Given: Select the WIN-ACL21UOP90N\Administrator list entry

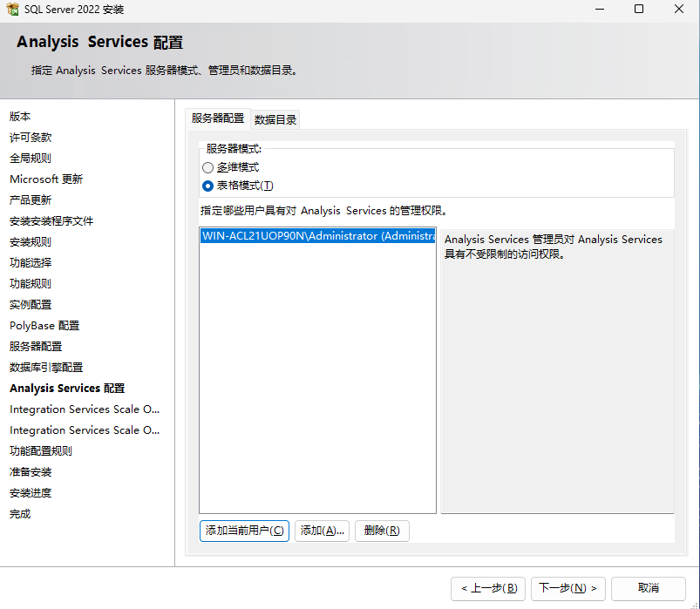Looking at the screenshot, I should 318,235.
